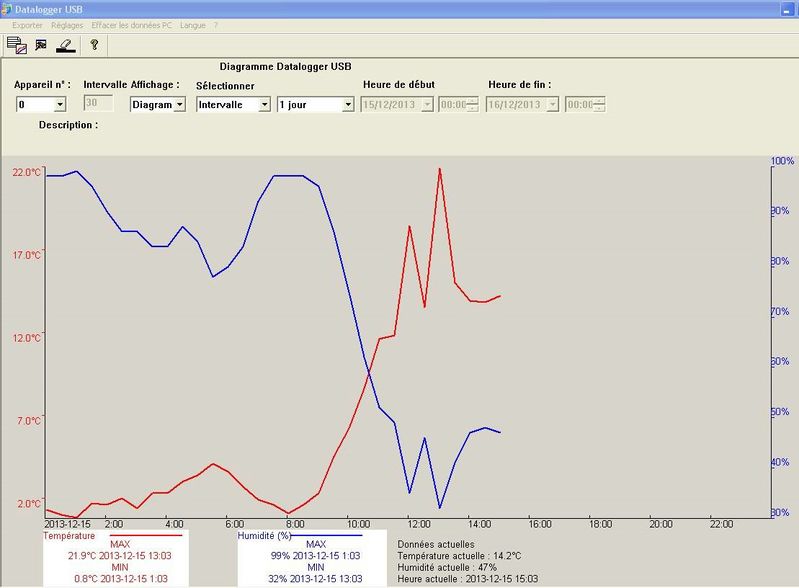
Task: Expand the Diagram display type dropdown
Action: (179, 104)
